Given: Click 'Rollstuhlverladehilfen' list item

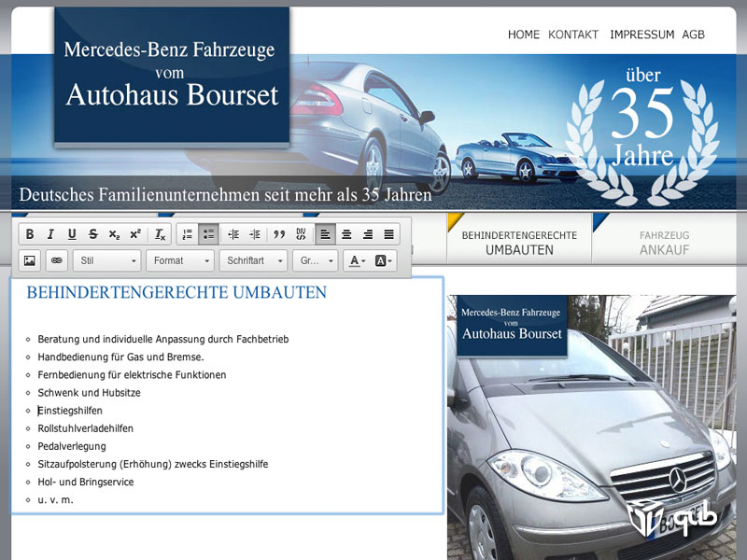Looking at the screenshot, I should pyautogui.click(x=85, y=428).
